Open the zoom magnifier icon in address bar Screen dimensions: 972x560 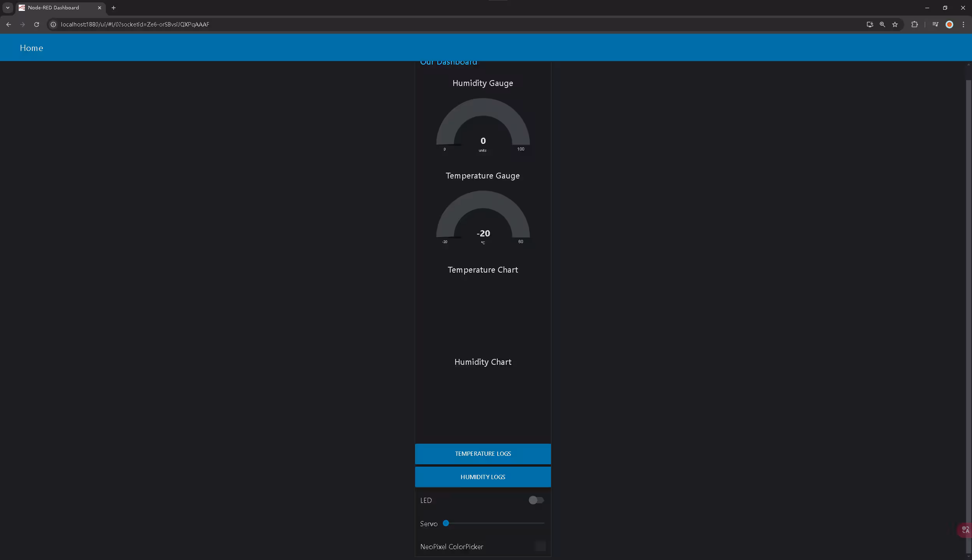click(882, 24)
